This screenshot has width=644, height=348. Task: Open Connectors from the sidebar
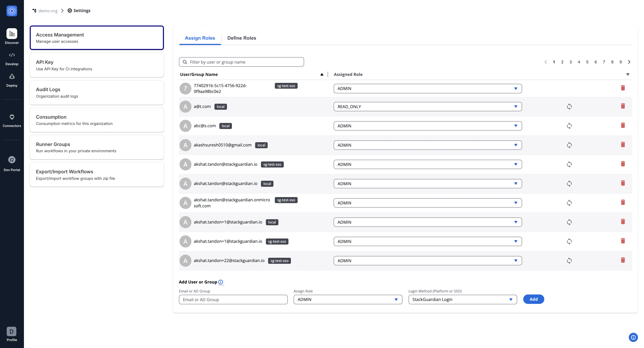[x=11, y=117]
